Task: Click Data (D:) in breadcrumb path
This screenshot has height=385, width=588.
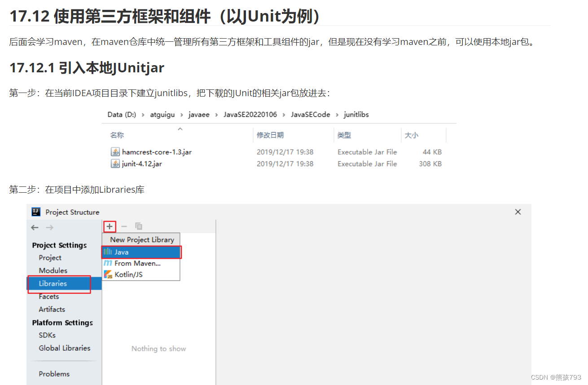Action: (x=122, y=115)
